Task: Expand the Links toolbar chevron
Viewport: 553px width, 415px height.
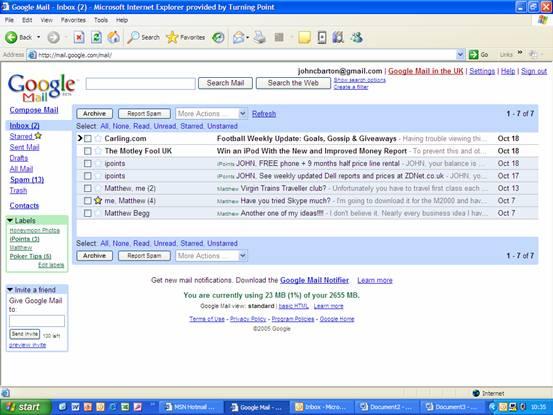Action: pyautogui.click(x=520, y=53)
